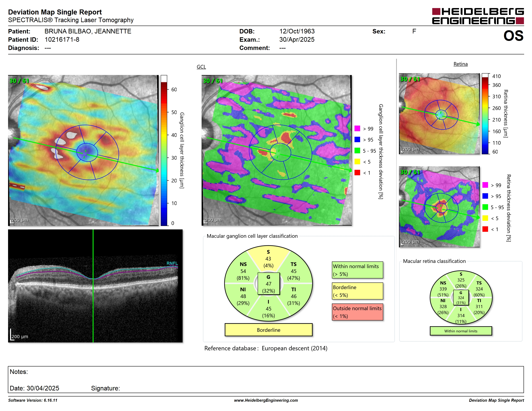
Task: Click the Sex value F
Action: click(414, 31)
